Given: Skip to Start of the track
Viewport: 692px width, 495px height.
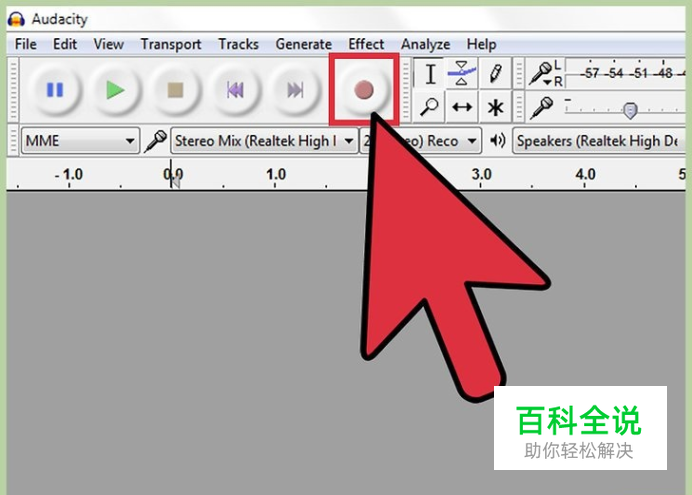Looking at the screenshot, I should 235,90.
